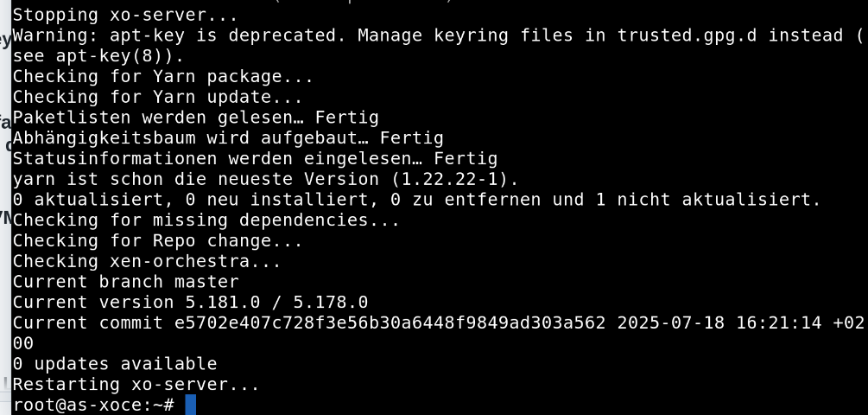This screenshot has height=415, width=868.
Task: Click the '0 updates available' line
Action: pyautogui.click(x=115, y=363)
